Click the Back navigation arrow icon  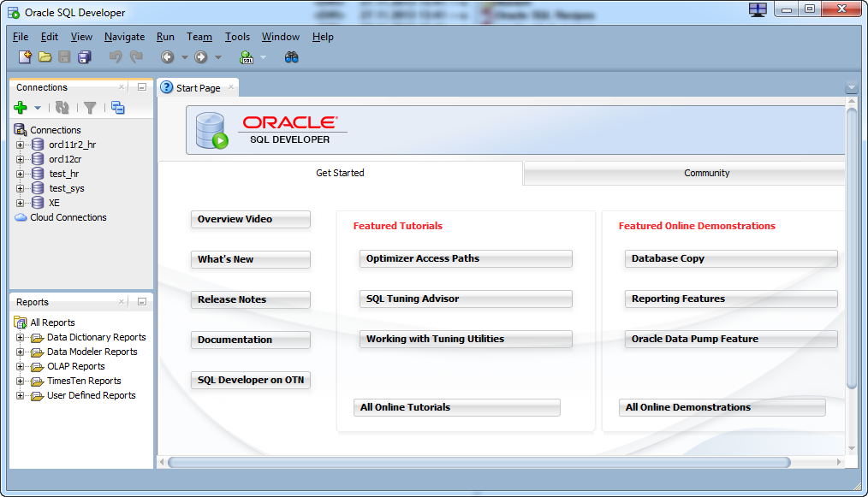click(x=167, y=57)
